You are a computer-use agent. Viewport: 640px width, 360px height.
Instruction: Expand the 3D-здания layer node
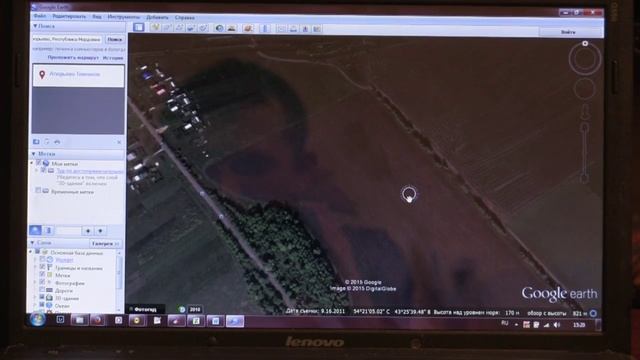pos(36,298)
